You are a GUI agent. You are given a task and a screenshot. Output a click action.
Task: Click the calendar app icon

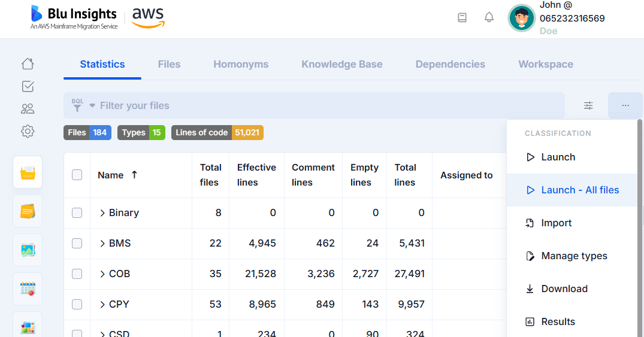pyautogui.click(x=28, y=289)
